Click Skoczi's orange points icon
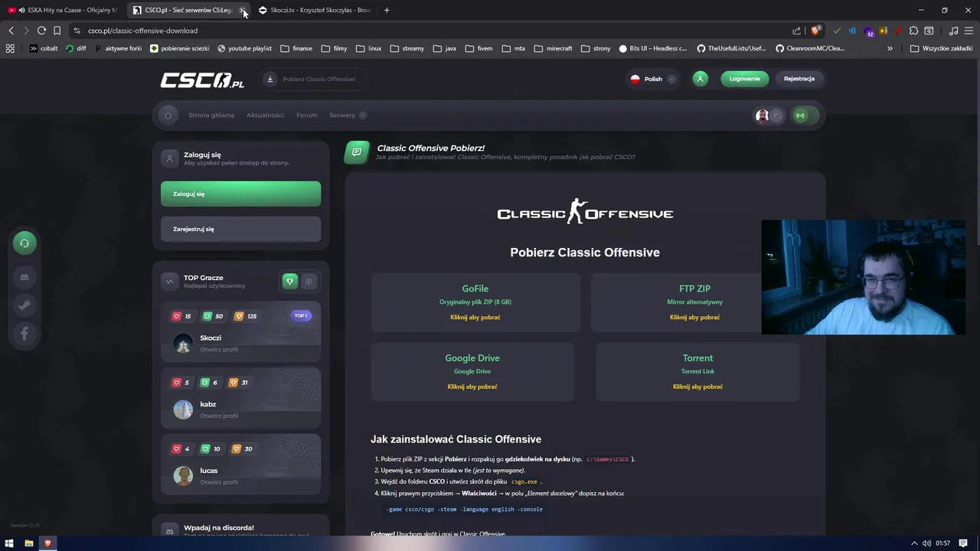The height and width of the screenshot is (551, 980). tap(238, 316)
